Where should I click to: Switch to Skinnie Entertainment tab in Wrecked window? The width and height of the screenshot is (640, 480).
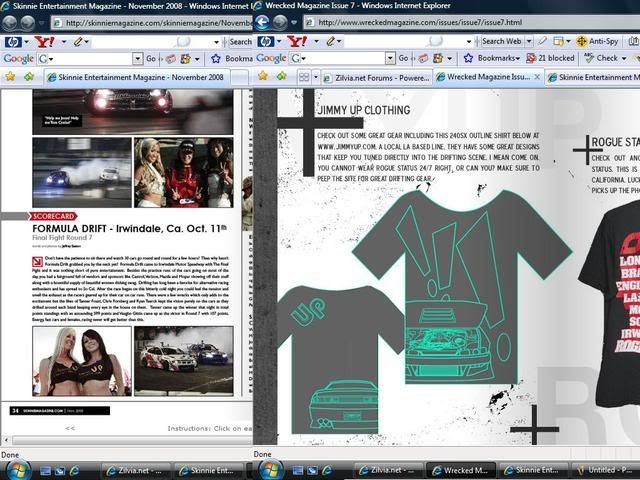593,77
